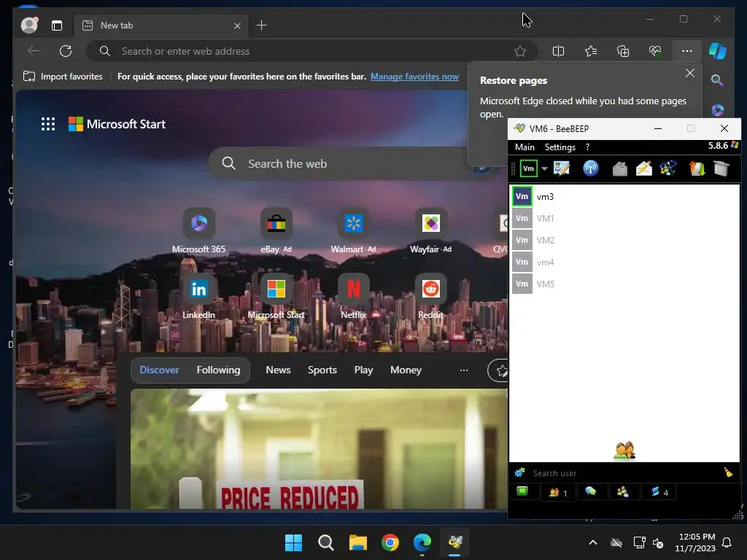Switch to the groups tab in BeeBEEP
Viewport: 747px width, 560px height.
coord(623,492)
